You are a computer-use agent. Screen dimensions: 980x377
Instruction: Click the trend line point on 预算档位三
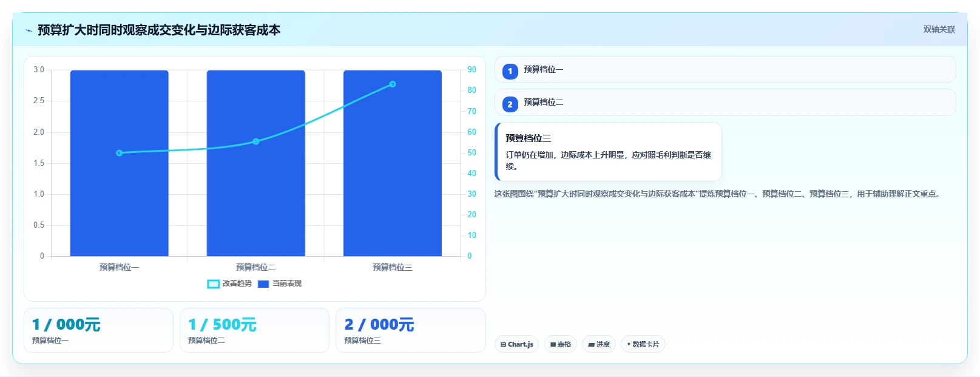pyautogui.click(x=393, y=84)
